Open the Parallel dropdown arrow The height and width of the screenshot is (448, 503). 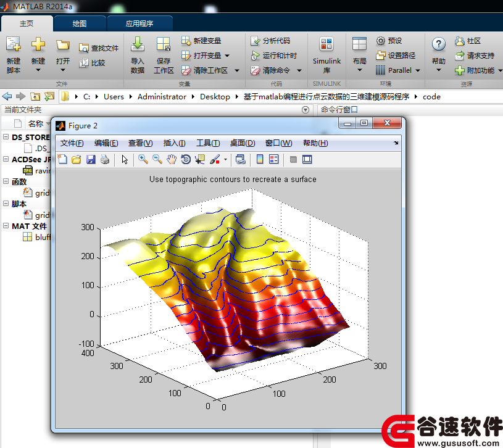(x=418, y=70)
